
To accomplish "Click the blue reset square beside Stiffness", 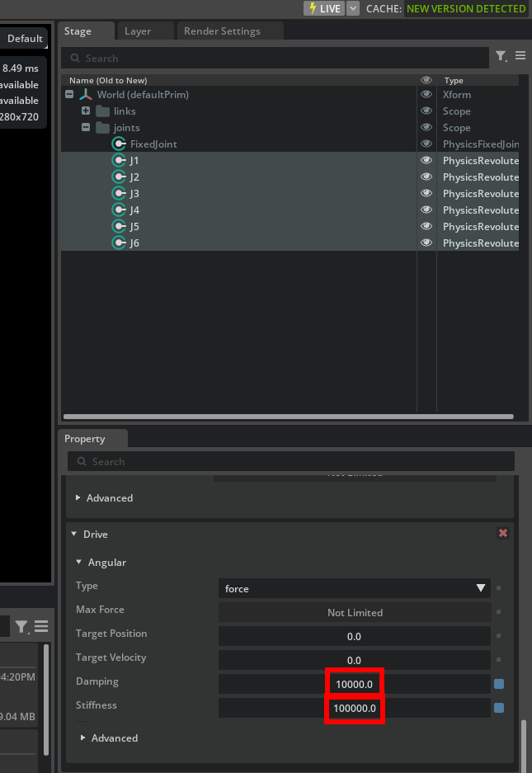I will (x=499, y=708).
